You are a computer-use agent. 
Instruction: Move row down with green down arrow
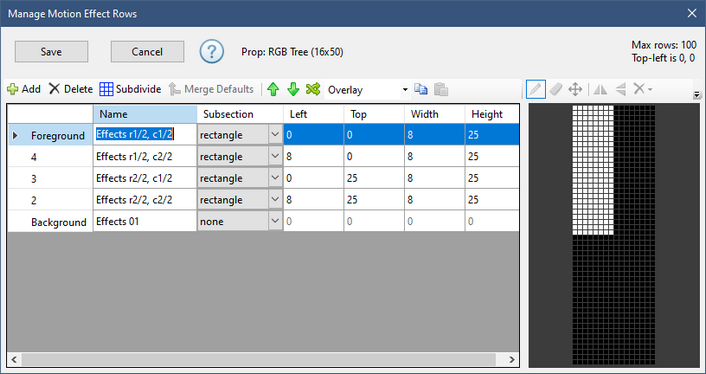pyautogui.click(x=293, y=89)
